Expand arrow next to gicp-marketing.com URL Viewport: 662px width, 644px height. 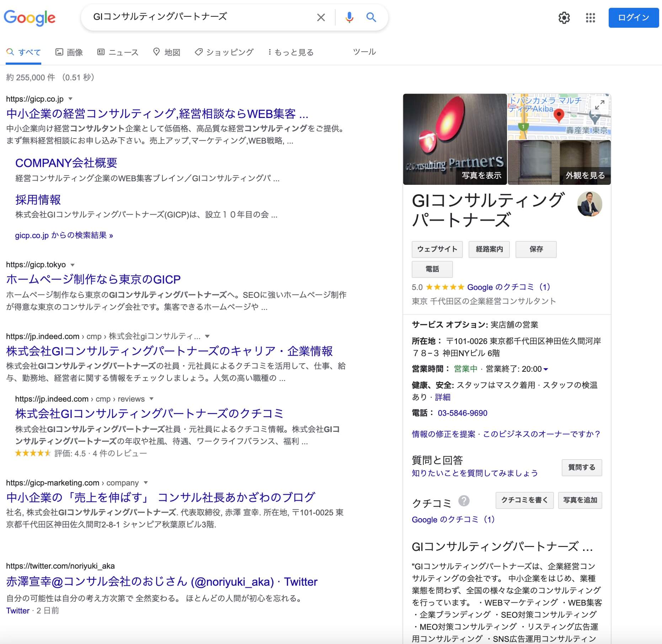click(x=145, y=483)
